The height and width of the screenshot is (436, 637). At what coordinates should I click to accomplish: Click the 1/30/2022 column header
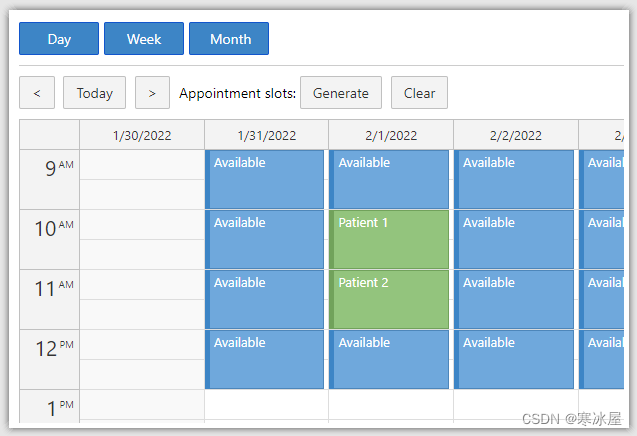point(142,135)
